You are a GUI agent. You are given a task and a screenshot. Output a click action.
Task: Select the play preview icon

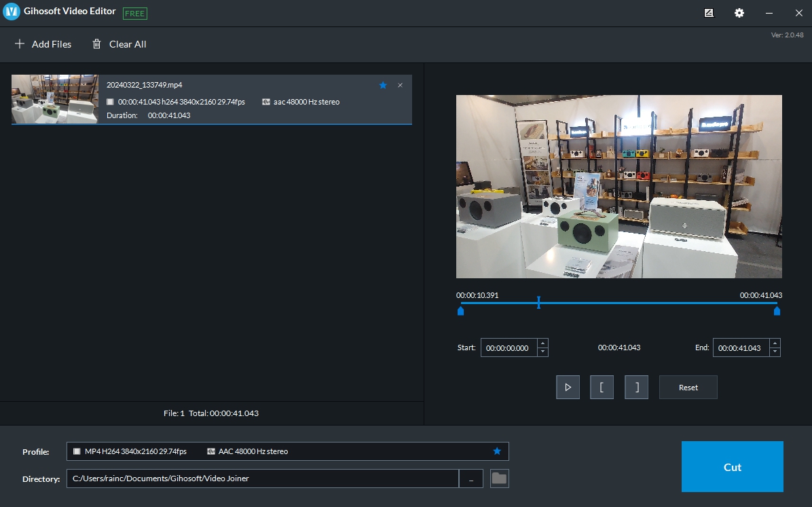568,387
